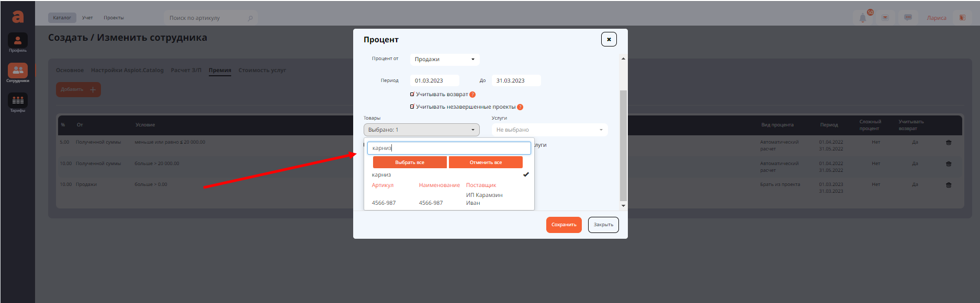
Task: Toggle the Учитывать возврат checkbox
Action: click(412, 95)
